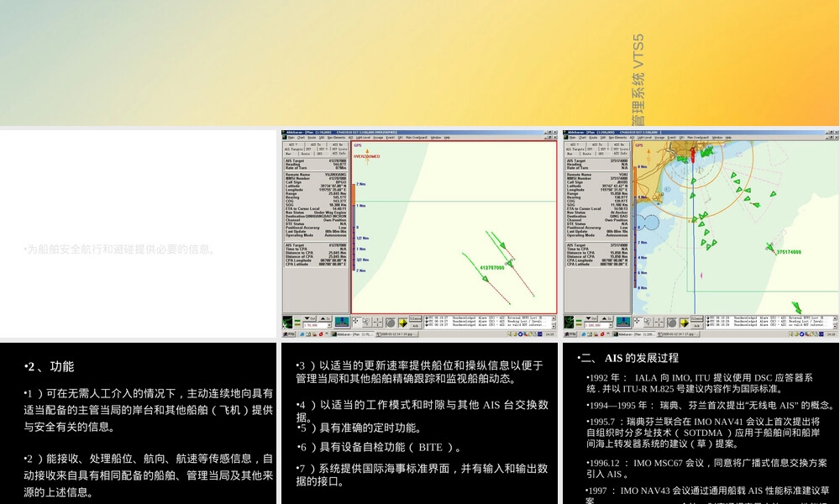Screen dimensions: 840x504
Task: Select the black slide titled 2、功能
Action: (139, 423)
